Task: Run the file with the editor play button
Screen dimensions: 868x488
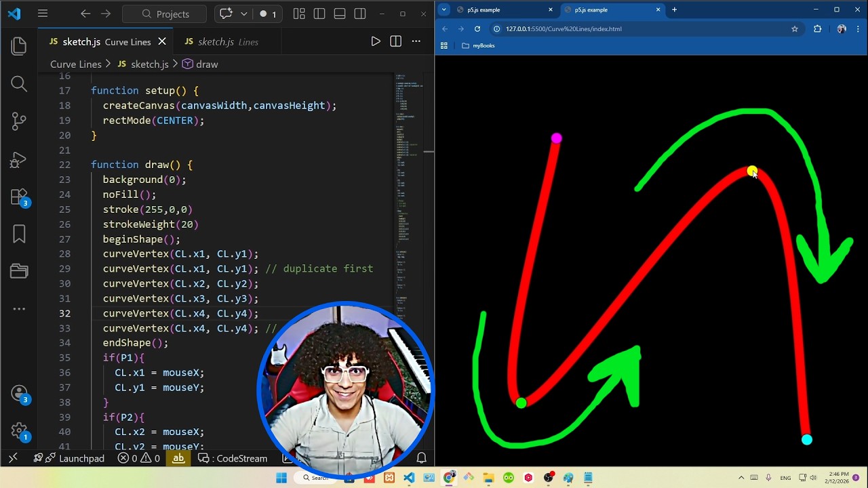Action: 376,41
